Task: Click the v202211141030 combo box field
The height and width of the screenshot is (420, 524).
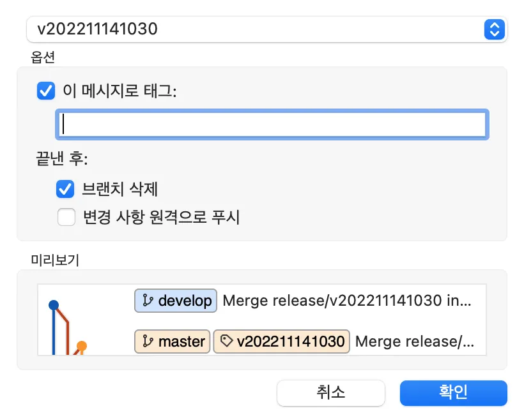Action: click(256, 29)
